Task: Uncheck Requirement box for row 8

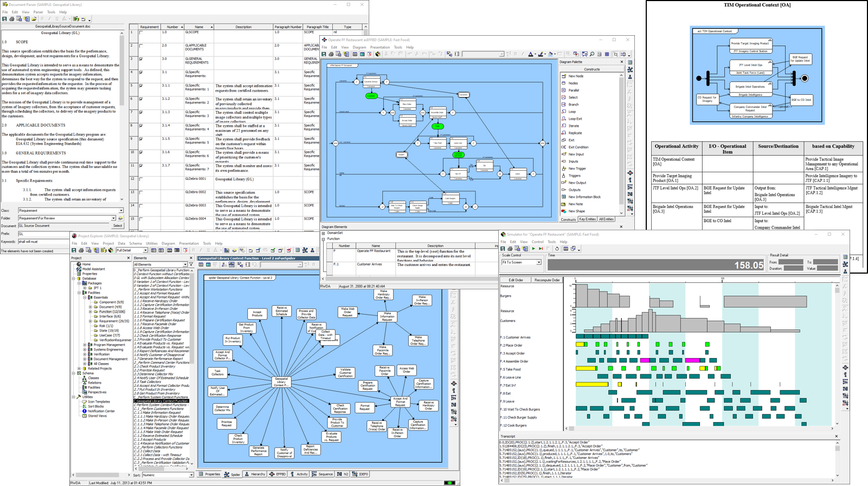Action: [x=141, y=126]
